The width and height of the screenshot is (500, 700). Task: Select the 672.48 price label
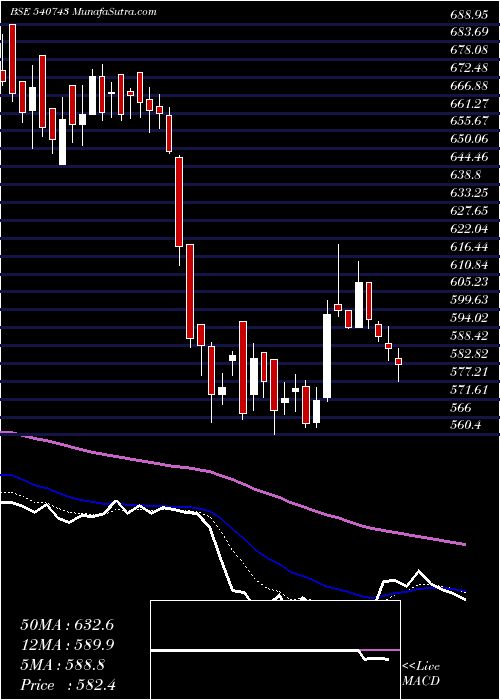pyautogui.click(x=468, y=68)
